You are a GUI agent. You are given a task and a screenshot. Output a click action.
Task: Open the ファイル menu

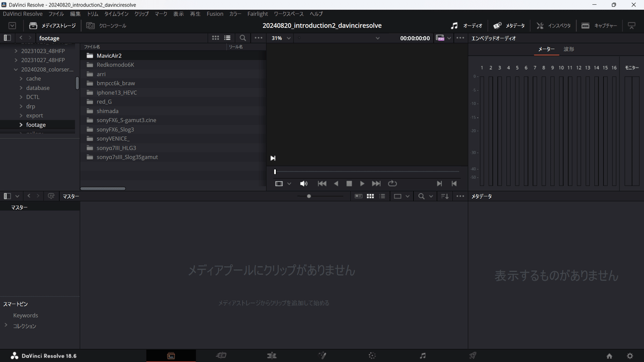56,14
